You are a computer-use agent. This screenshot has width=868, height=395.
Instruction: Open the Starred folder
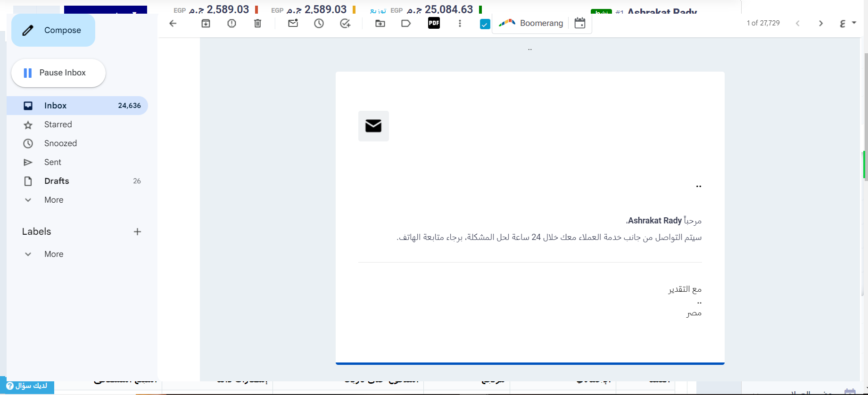(58, 124)
